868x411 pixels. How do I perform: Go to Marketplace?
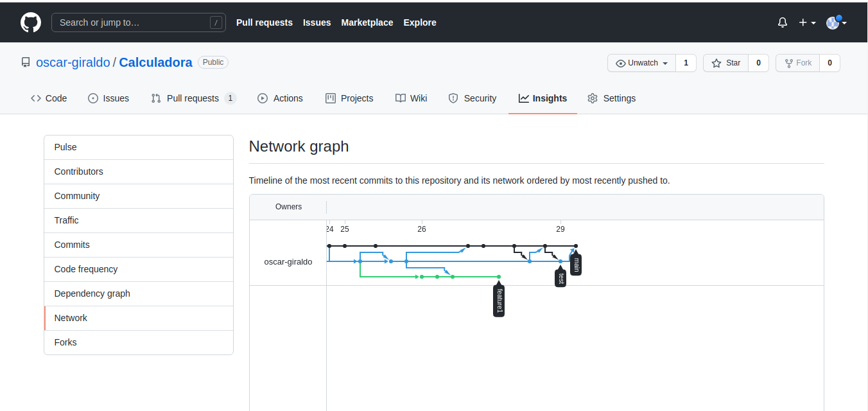click(x=367, y=22)
